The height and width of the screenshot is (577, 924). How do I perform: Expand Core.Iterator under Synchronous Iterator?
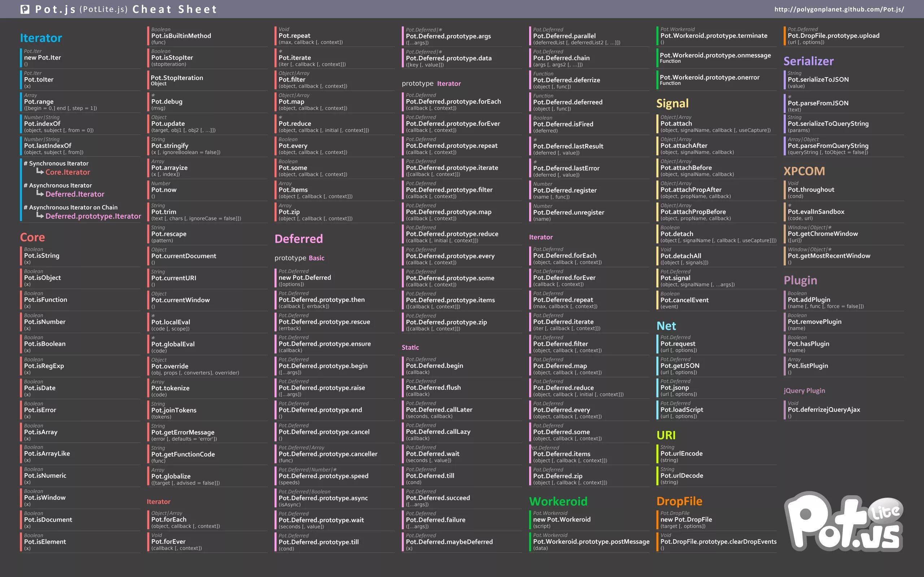pos(67,172)
